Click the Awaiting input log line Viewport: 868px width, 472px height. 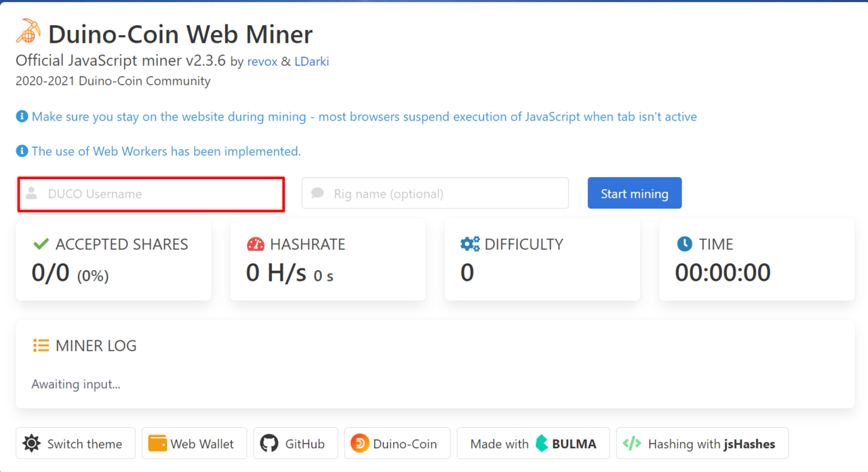[76, 385]
